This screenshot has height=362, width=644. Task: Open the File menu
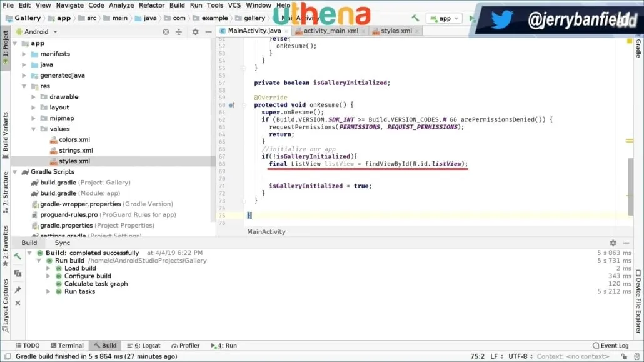tap(8, 6)
